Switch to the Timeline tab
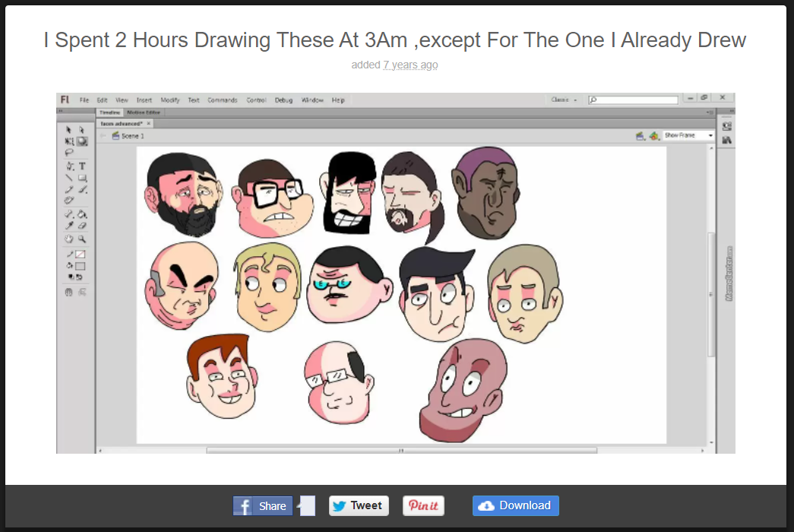The height and width of the screenshot is (532, 794). tap(110, 112)
